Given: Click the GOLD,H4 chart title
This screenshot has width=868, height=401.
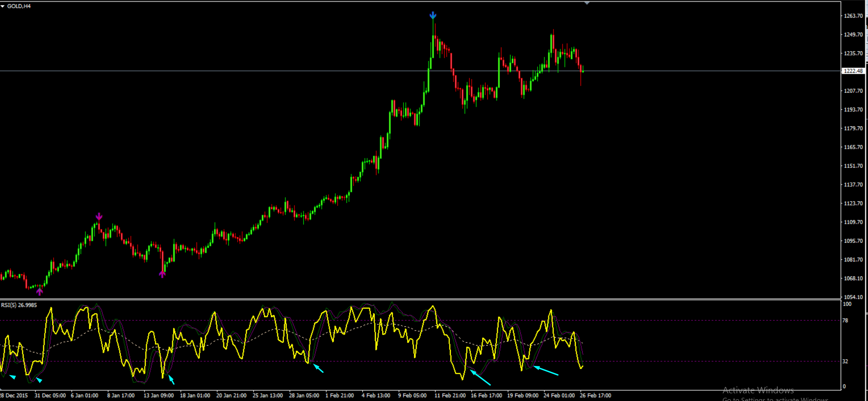Looking at the screenshot, I should coord(19,6).
